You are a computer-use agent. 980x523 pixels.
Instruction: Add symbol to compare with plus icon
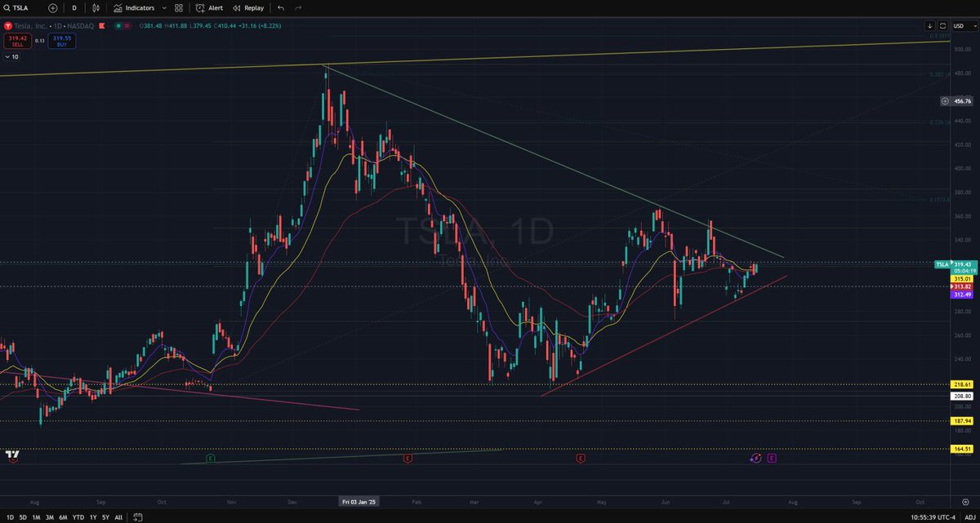pyautogui.click(x=53, y=7)
